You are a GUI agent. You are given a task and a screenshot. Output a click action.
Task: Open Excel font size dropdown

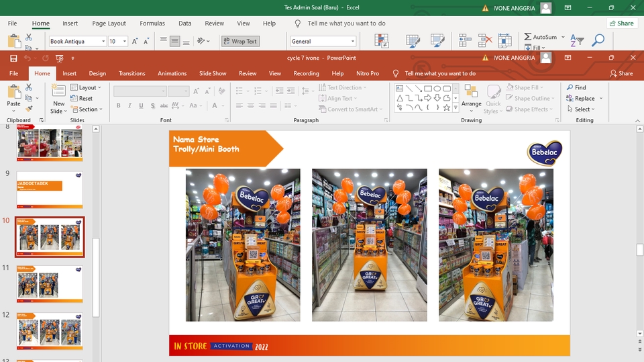point(125,41)
